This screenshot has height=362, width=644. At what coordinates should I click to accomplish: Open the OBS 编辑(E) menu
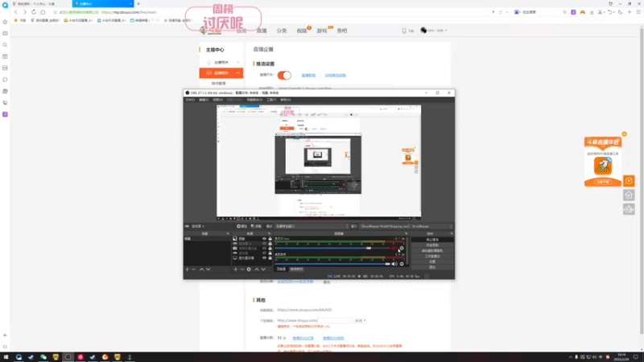[204, 100]
